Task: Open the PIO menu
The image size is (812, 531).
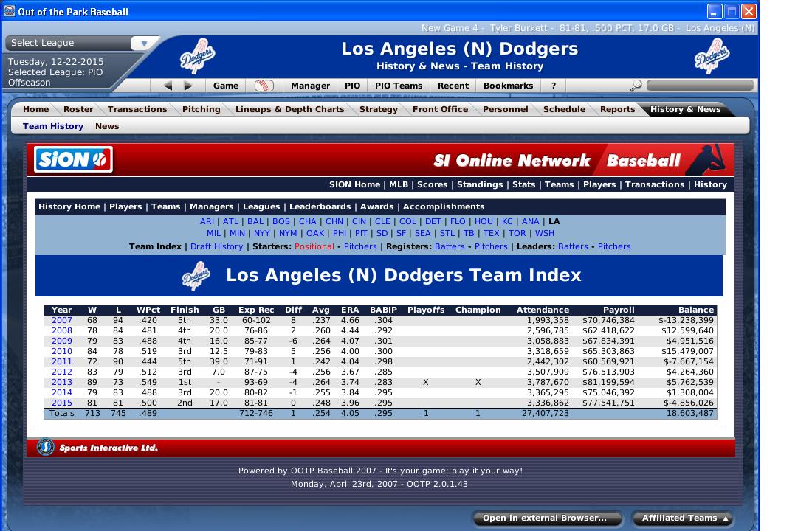Action: point(353,86)
